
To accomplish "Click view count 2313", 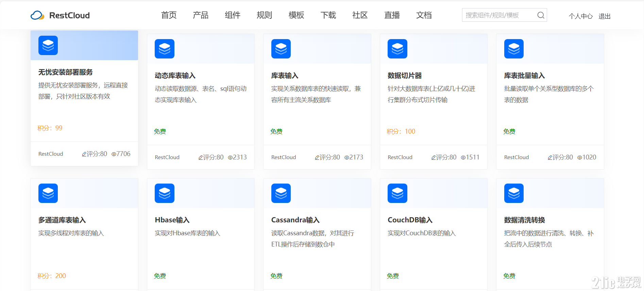I will click(x=237, y=157).
